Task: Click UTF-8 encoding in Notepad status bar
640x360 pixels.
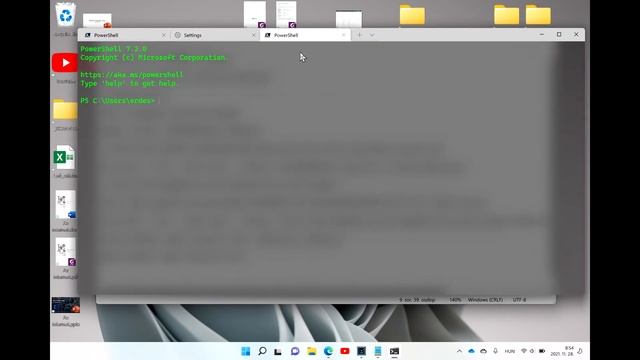Action: pyautogui.click(x=519, y=300)
